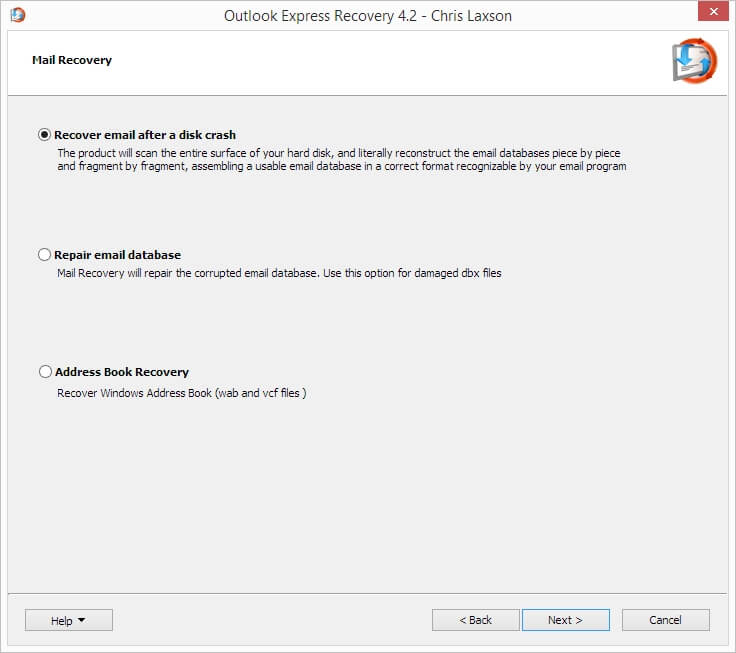Select the Repair email database radio button
The image size is (736, 653).
tap(44, 254)
